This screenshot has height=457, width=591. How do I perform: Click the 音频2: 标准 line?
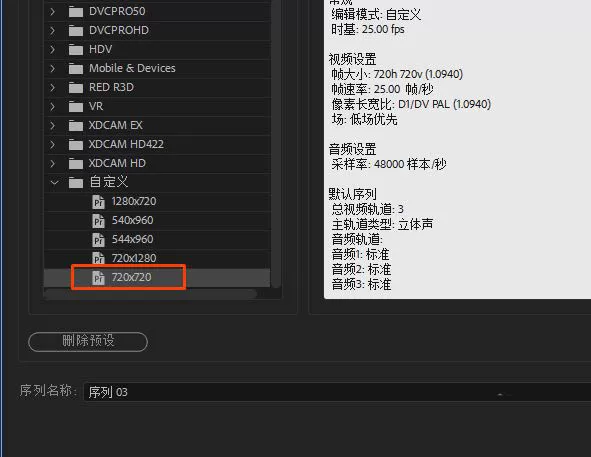point(361,270)
